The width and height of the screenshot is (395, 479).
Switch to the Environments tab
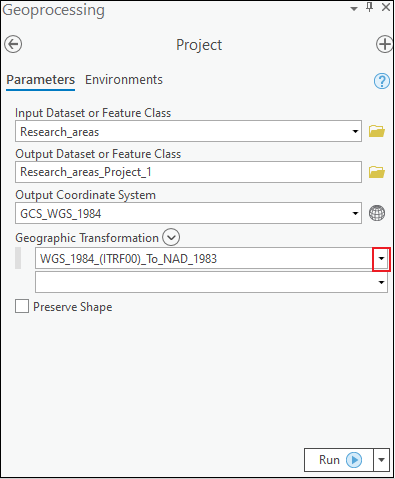click(x=124, y=80)
